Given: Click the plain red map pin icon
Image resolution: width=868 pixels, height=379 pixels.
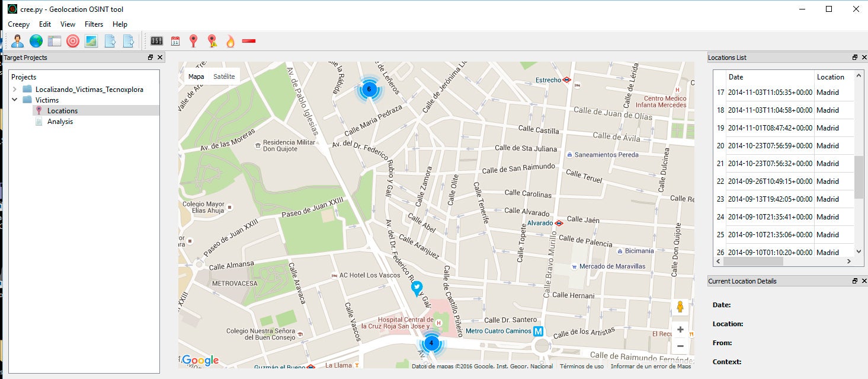Looking at the screenshot, I should tap(193, 41).
